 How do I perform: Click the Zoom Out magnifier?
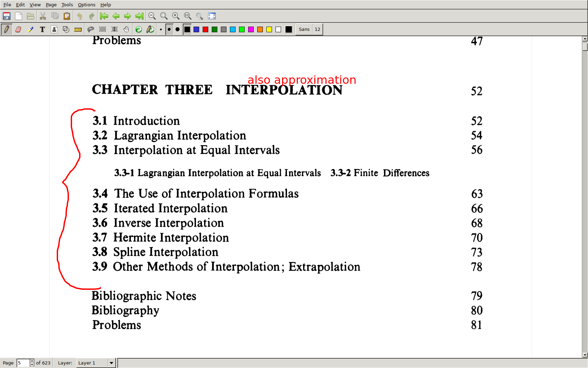tap(152, 16)
